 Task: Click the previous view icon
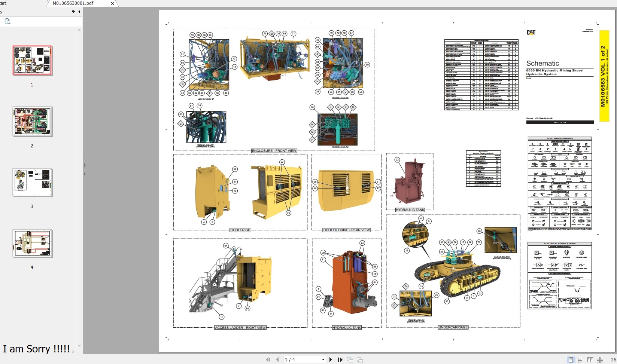pyautogui.click(x=350, y=360)
